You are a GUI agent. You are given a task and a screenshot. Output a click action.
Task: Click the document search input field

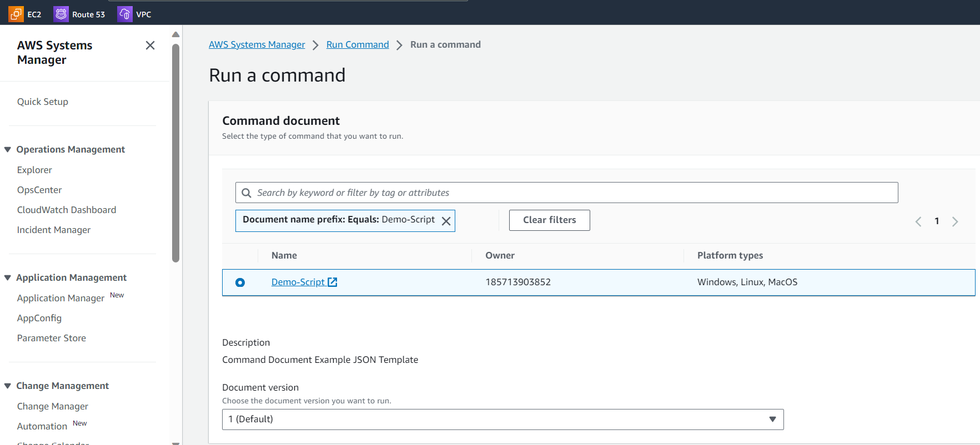tap(572, 193)
